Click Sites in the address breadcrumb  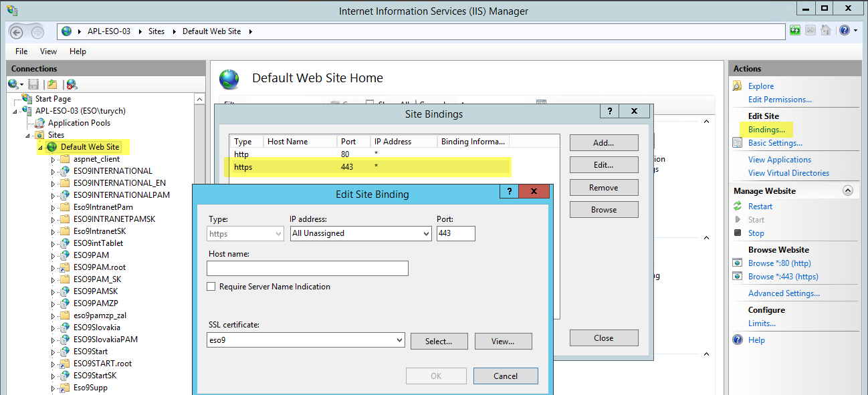pos(156,31)
